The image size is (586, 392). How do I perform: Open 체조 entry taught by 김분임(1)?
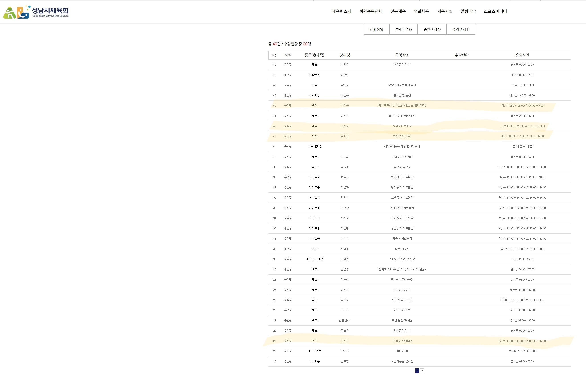pos(315,321)
